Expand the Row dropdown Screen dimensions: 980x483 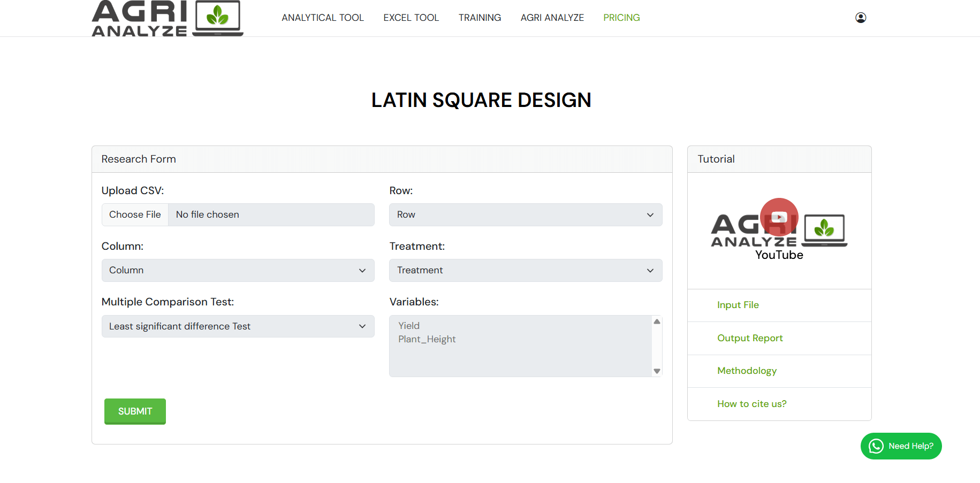coord(525,214)
